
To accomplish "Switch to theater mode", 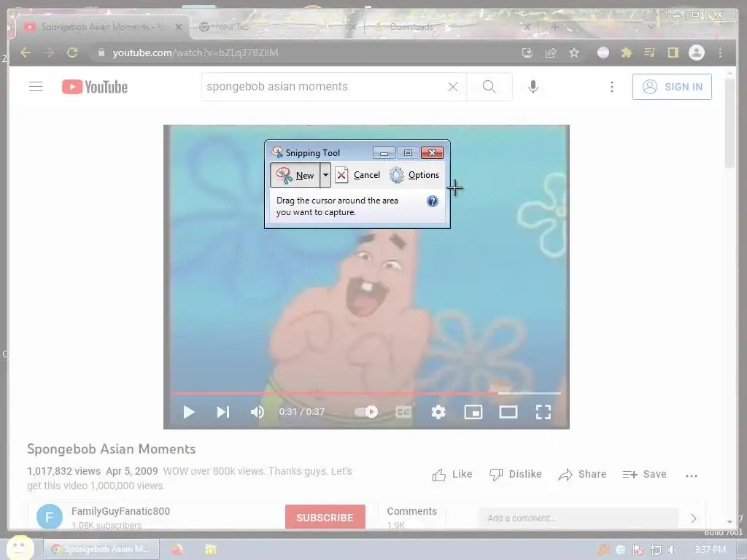I will [508, 412].
